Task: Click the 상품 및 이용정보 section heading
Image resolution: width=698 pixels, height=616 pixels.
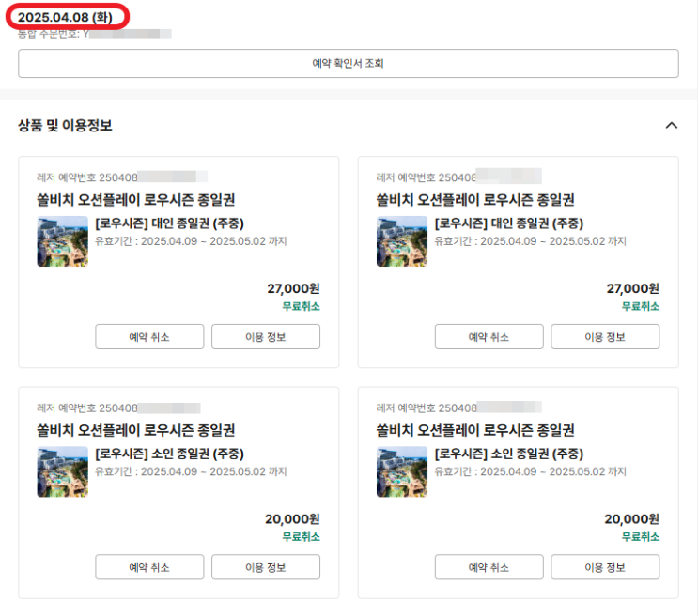Action: [65, 126]
